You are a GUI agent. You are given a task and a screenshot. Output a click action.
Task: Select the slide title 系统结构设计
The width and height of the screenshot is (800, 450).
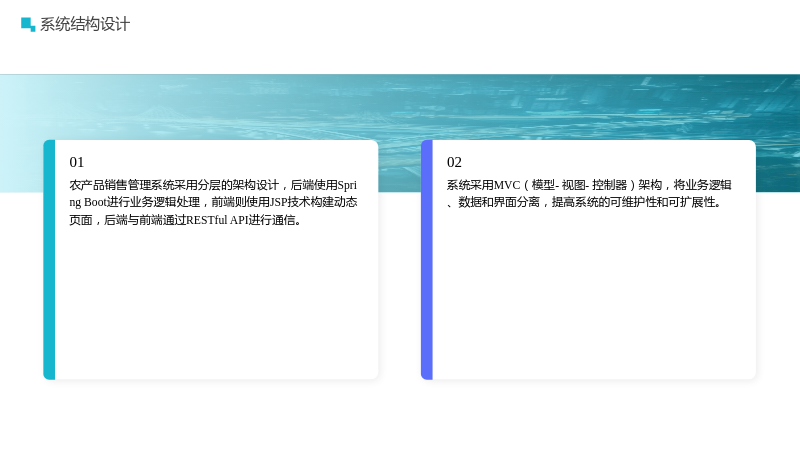pos(85,24)
